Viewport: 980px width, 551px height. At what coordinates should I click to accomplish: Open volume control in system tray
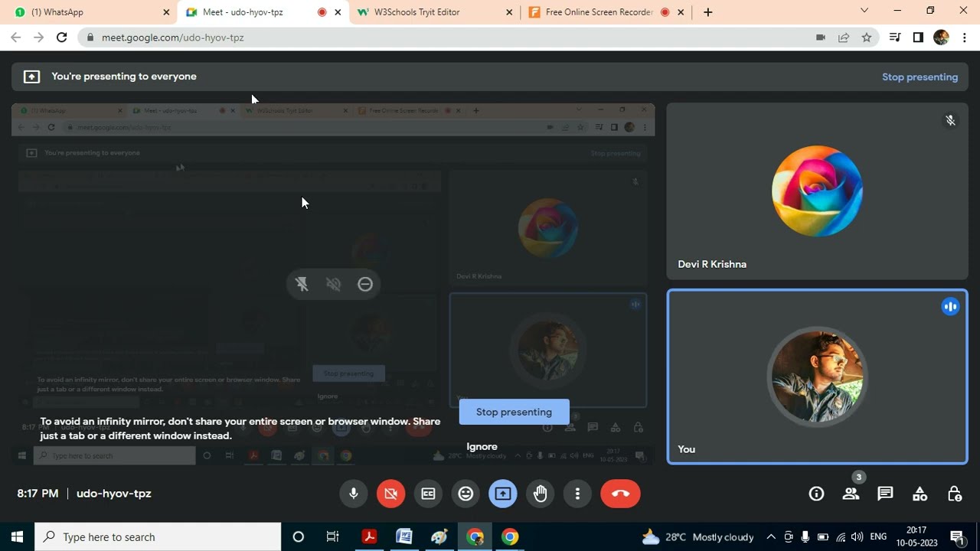(x=857, y=537)
